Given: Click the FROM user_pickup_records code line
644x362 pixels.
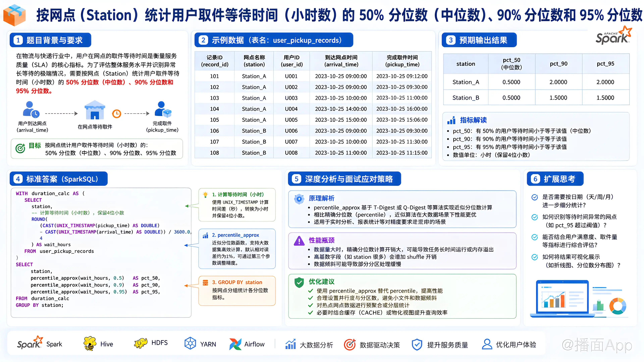Looking at the screenshot, I should tap(59, 251).
